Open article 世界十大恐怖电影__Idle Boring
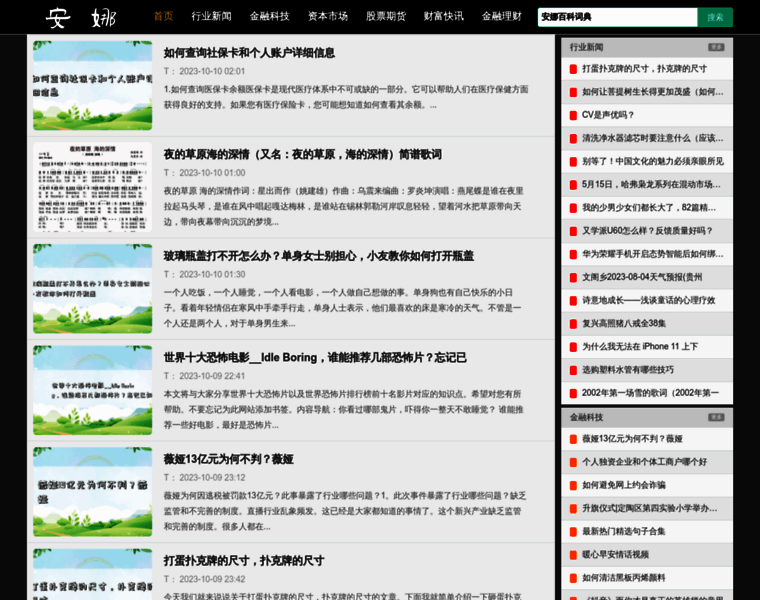Image resolution: width=760 pixels, height=600 pixels. [315, 358]
